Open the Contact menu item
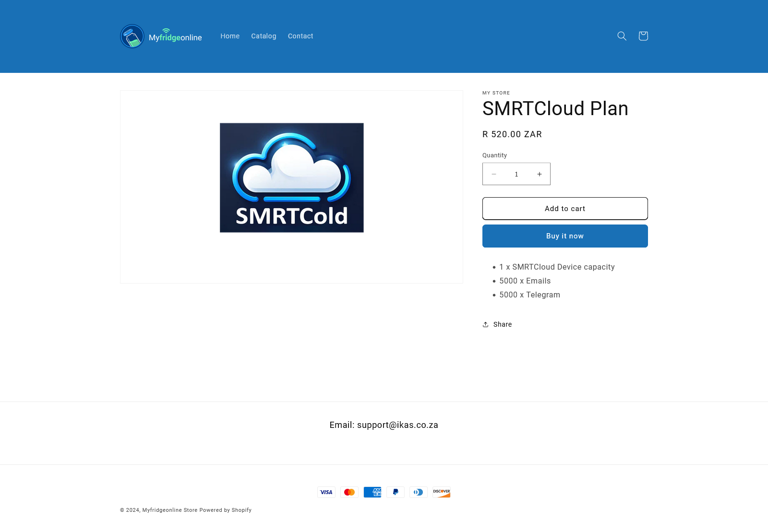This screenshot has height=532, width=768. 300,36
